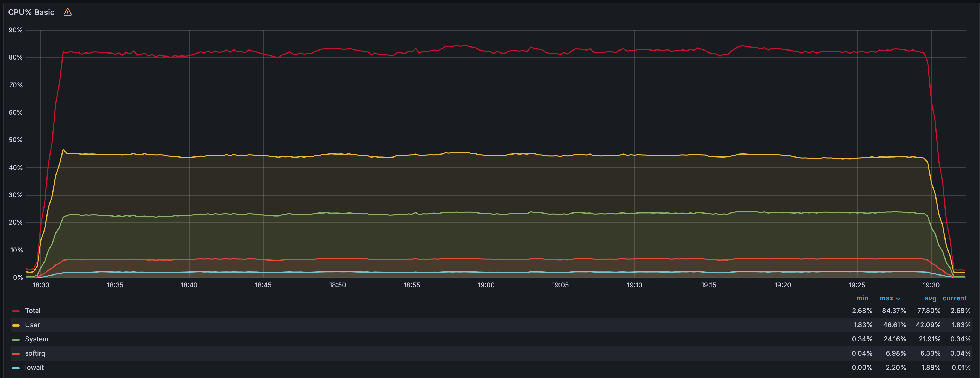This screenshot has width=980, height=378.
Task: Click the orange softirq color swatch
Action: (16, 354)
